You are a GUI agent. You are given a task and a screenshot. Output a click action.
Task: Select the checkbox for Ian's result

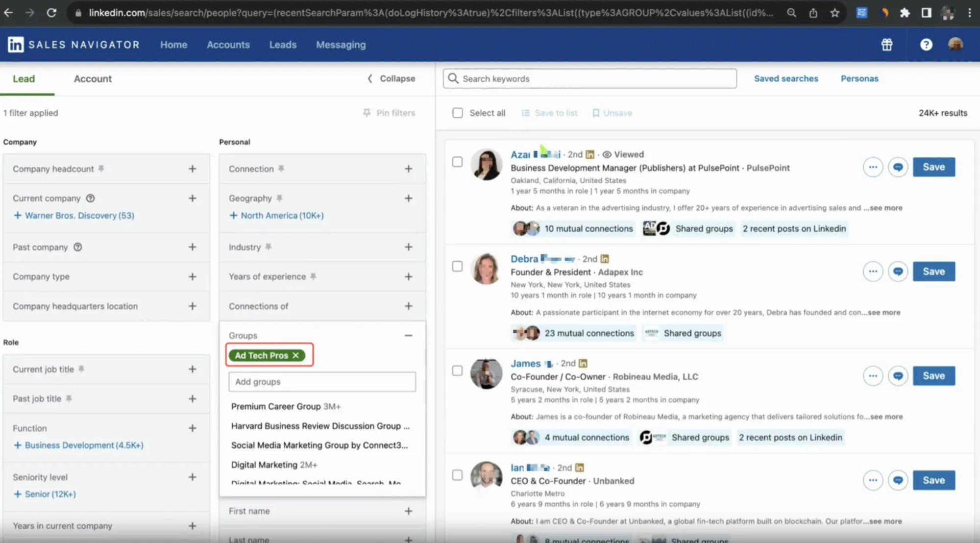pyautogui.click(x=457, y=475)
